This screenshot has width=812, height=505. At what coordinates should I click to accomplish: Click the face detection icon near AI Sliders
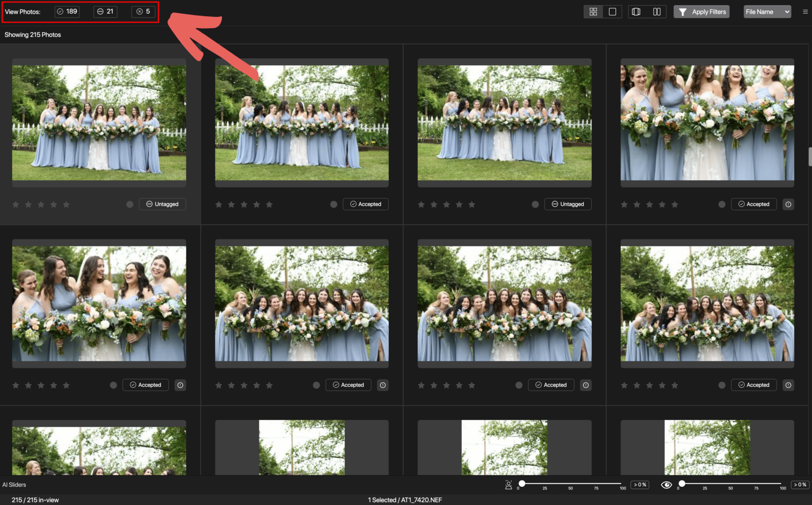pyautogui.click(x=509, y=485)
